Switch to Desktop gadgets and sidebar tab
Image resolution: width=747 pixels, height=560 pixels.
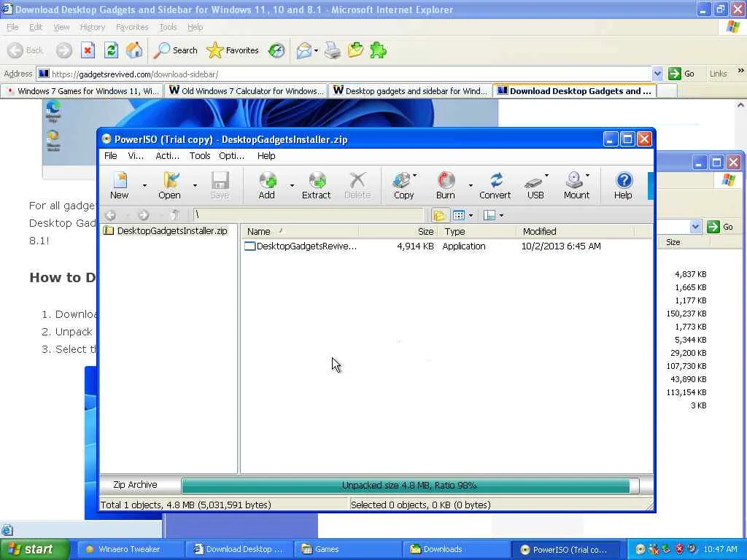point(410,91)
